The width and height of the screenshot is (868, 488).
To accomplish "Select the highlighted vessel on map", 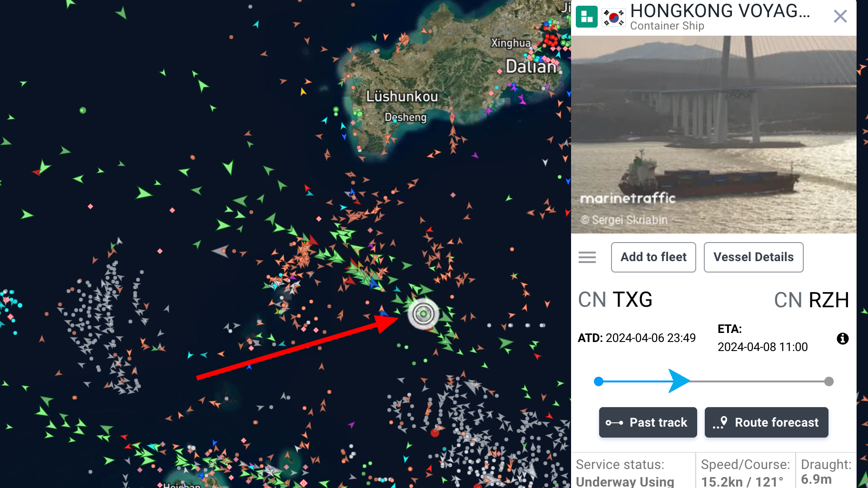I will tap(423, 313).
